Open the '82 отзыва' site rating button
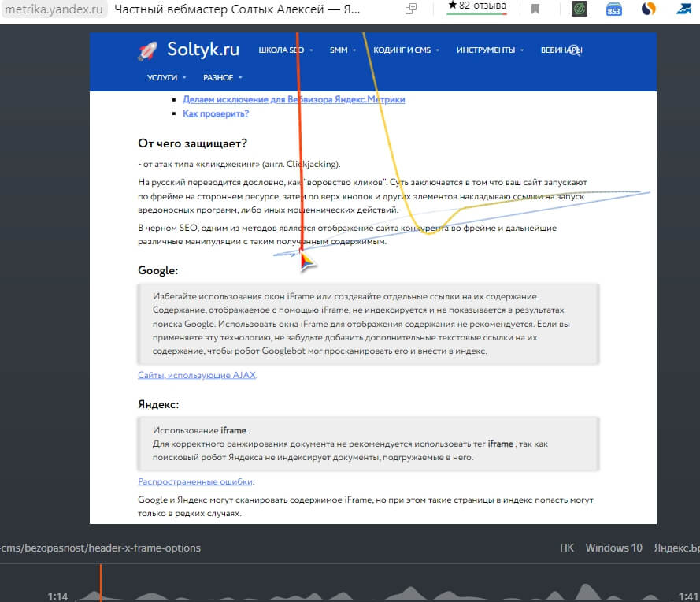Screen dimensions: 700x602 [477, 6]
